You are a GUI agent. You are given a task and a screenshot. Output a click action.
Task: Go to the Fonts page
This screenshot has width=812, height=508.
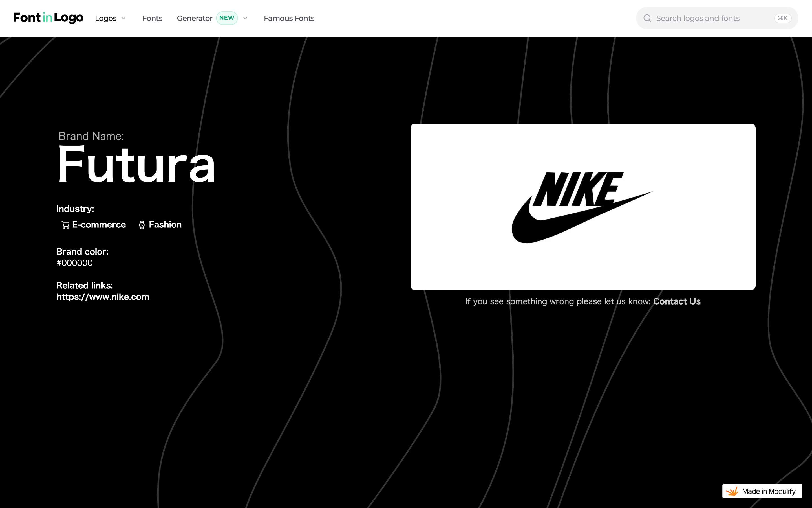(152, 18)
